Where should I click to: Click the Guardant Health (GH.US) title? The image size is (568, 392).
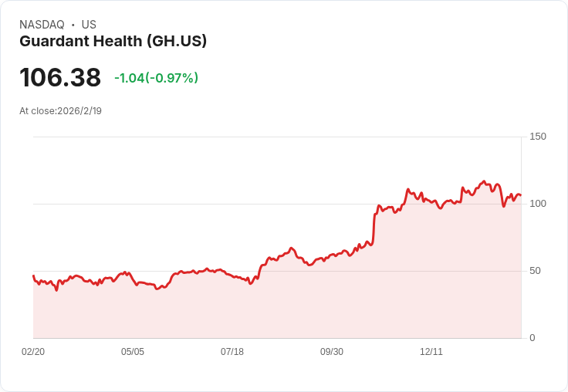[x=113, y=42]
